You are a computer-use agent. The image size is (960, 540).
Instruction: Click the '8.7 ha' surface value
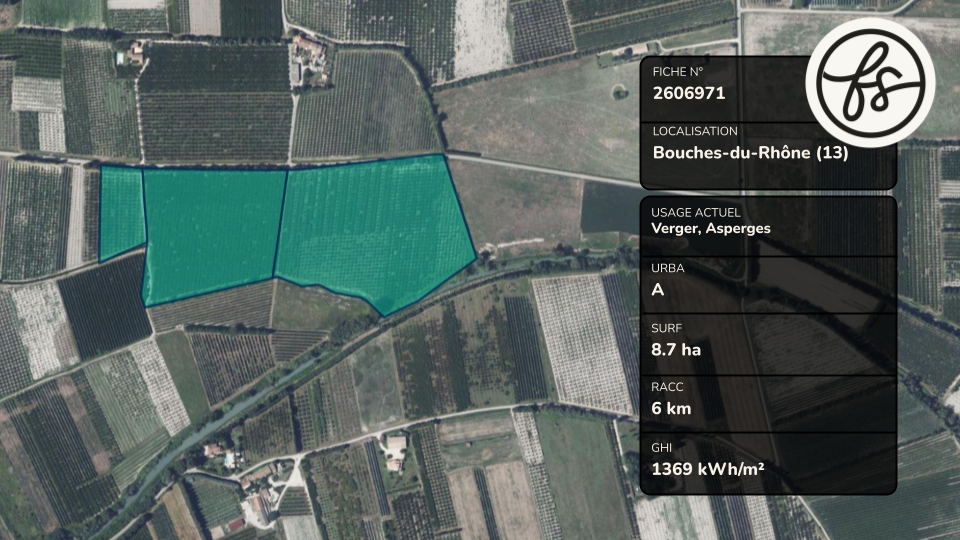(x=676, y=350)
